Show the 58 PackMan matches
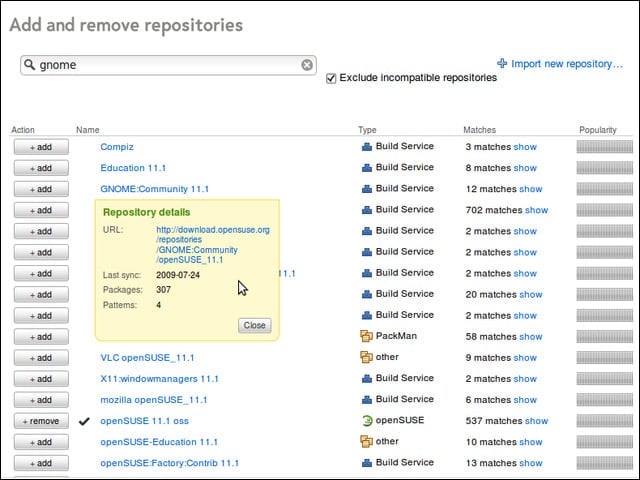This screenshot has height=480, width=640. [531, 337]
